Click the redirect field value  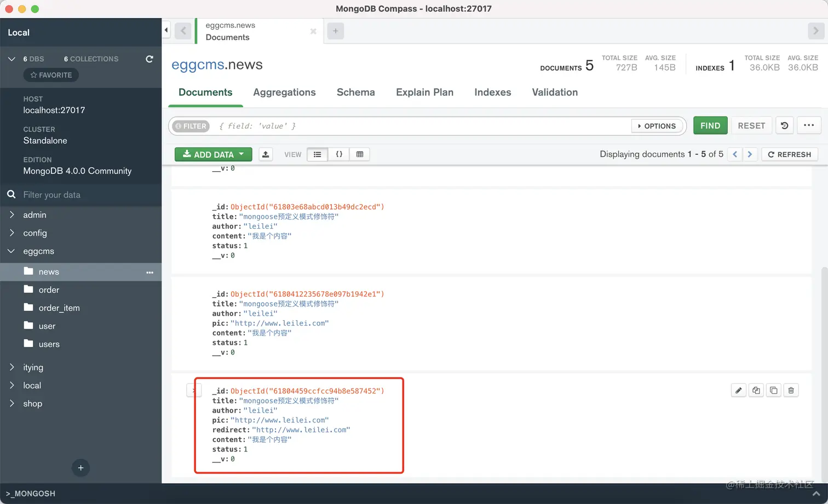(x=301, y=430)
